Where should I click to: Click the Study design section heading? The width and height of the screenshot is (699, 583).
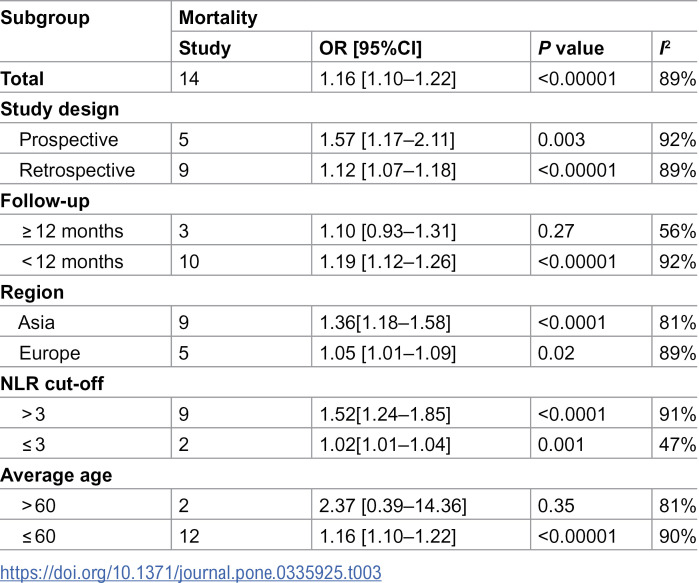tap(59, 109)
